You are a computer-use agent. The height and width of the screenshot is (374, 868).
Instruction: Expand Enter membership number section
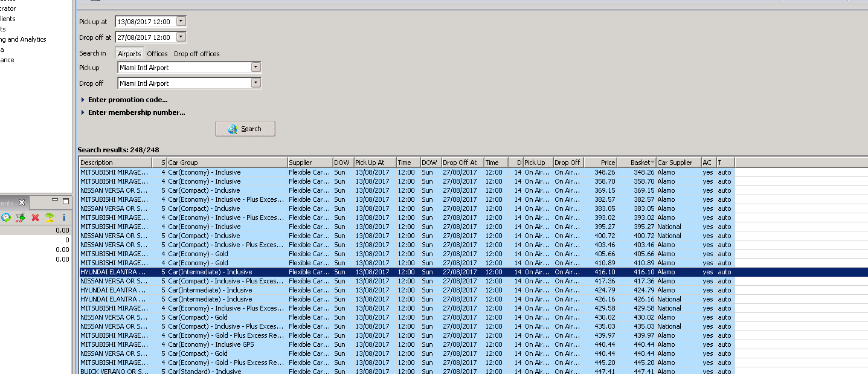(x=133, y=112)
